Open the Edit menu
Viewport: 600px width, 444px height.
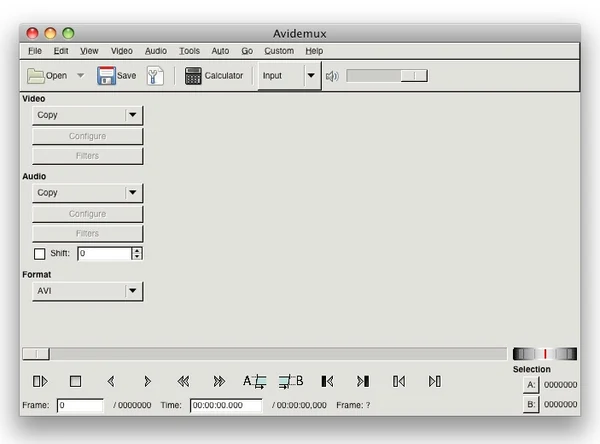click(x=61, y=51)
